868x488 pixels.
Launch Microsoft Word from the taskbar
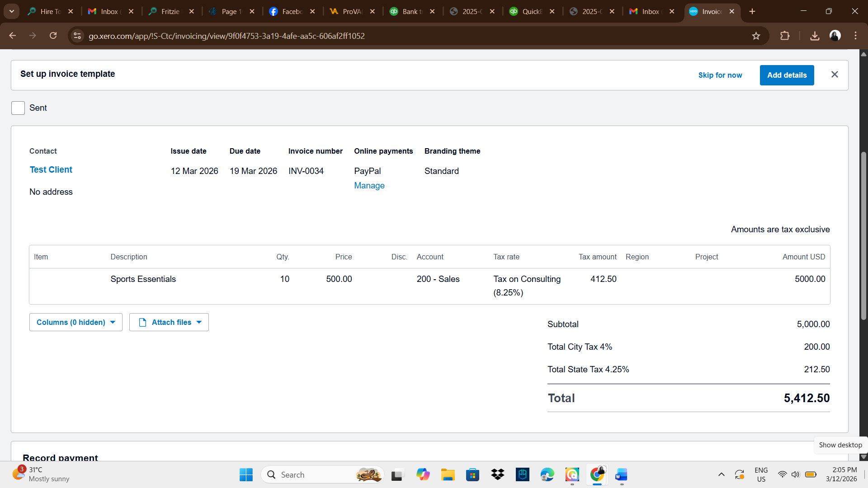[621, 474]
